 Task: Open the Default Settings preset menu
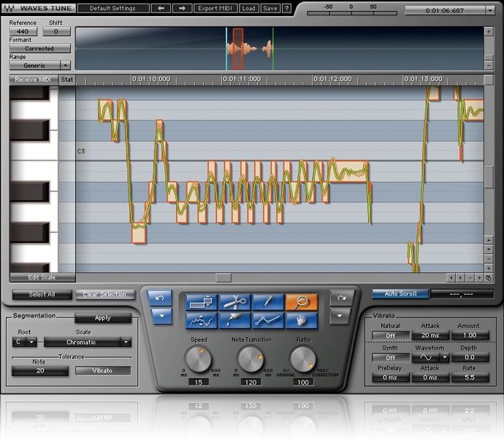[113, 9]
